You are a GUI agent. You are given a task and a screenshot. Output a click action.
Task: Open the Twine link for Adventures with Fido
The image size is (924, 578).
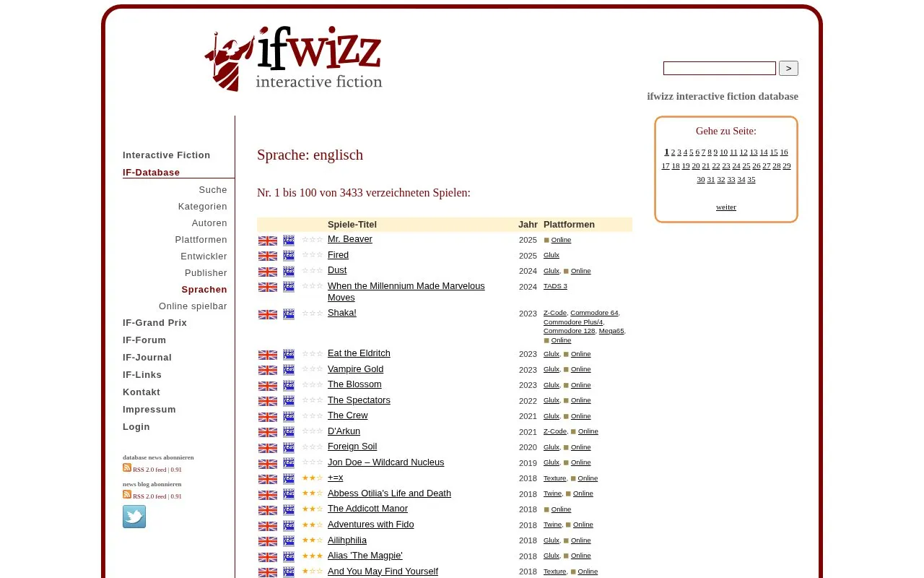coord(552,525)
